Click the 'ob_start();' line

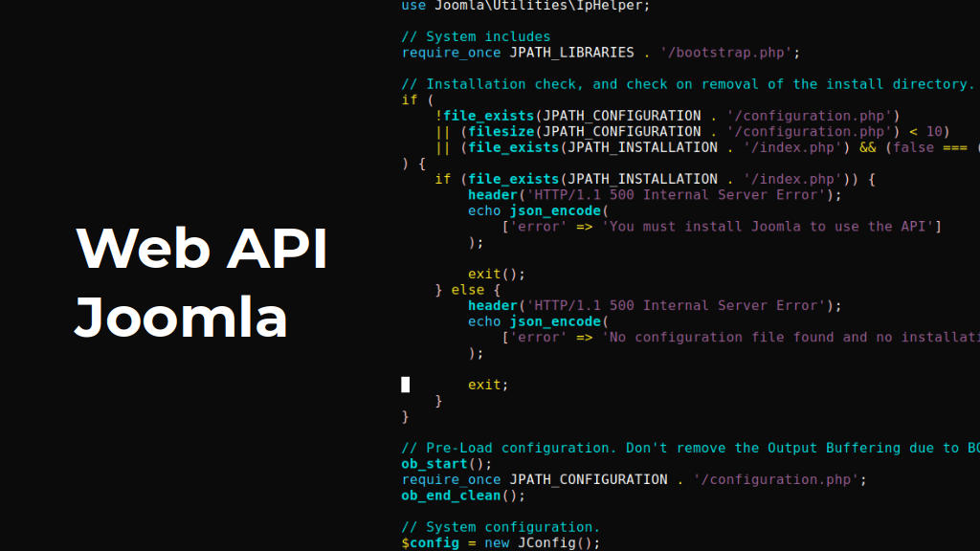(x=446, y=464)
